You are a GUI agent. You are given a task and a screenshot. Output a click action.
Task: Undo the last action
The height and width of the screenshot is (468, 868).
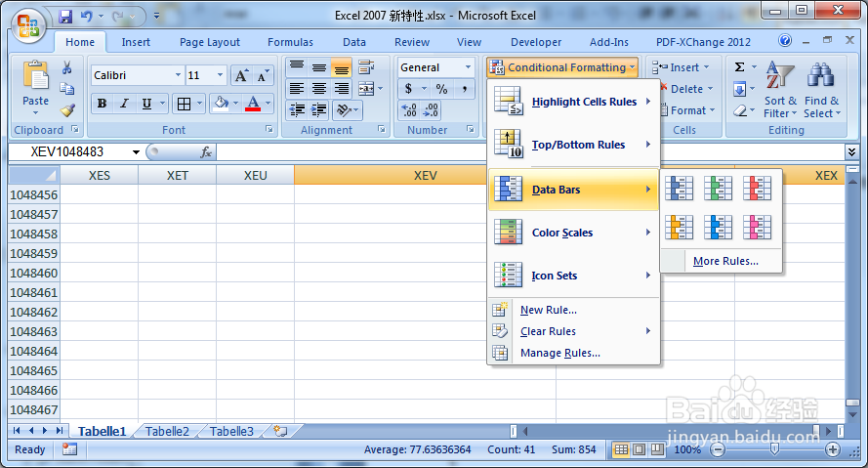(x=87, y=17)
